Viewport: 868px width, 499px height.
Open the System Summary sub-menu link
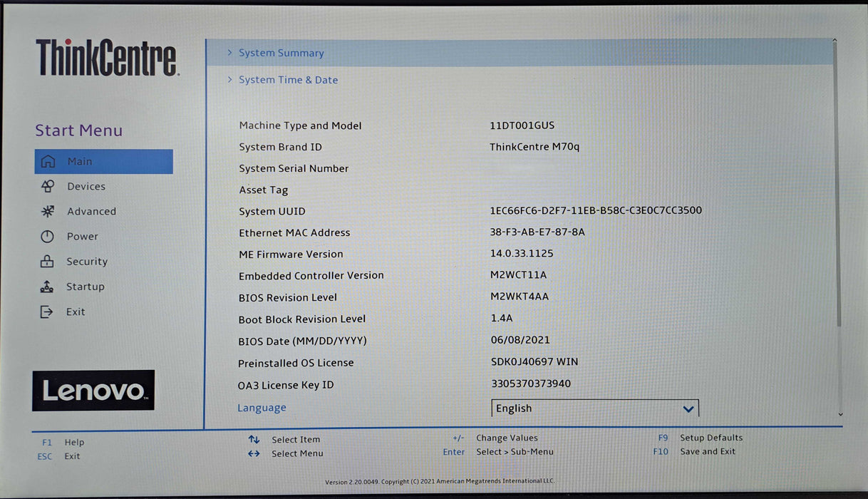tap(281, 53)
